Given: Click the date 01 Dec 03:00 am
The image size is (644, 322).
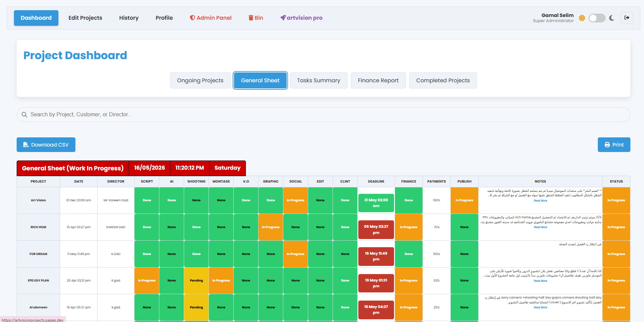Looking at the screenshot, I should click(79, 200).
